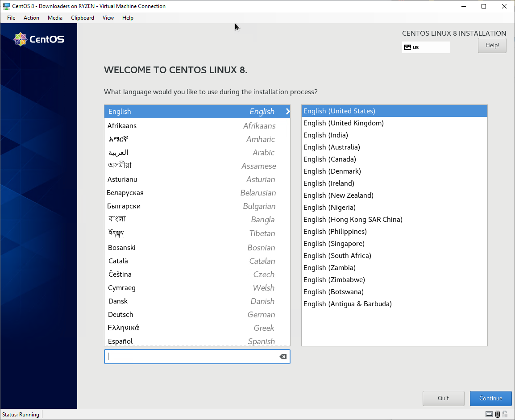Choose English (Denmark) locale

394,171
